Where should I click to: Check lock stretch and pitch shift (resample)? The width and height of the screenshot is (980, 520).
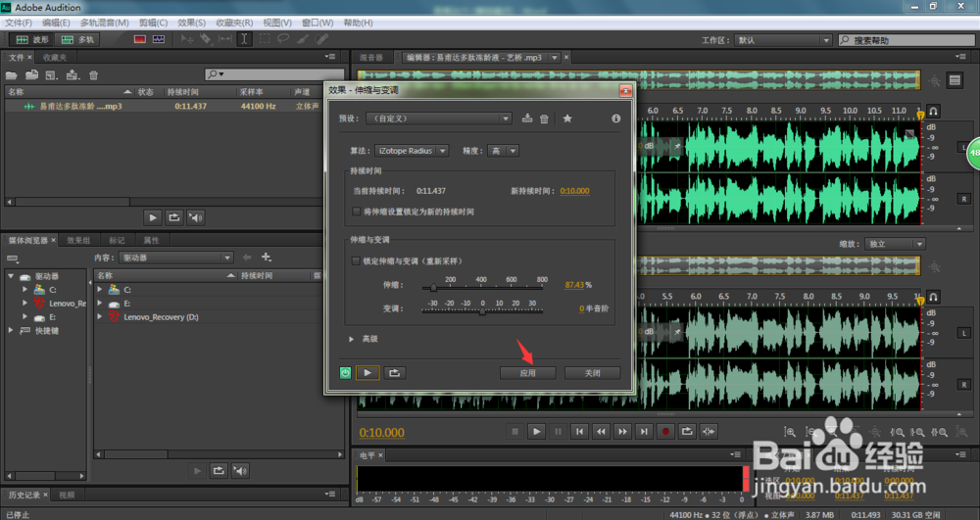coord(357,260)
